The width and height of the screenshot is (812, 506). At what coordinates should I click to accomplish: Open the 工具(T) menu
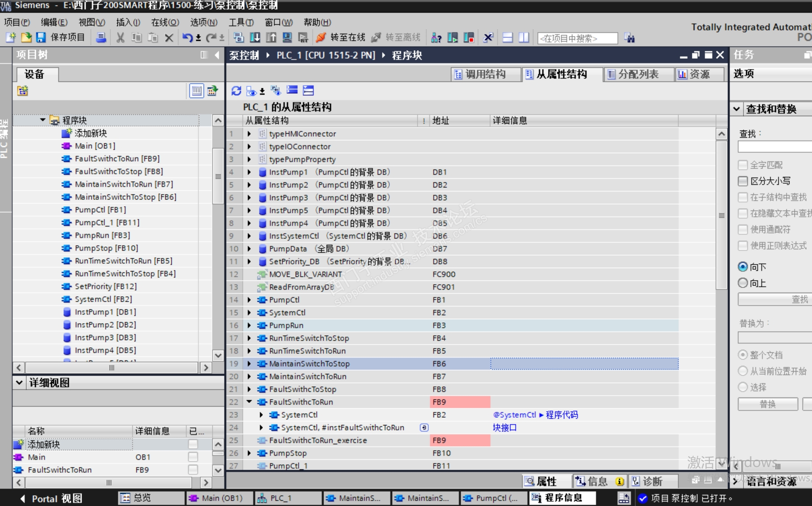241,22
